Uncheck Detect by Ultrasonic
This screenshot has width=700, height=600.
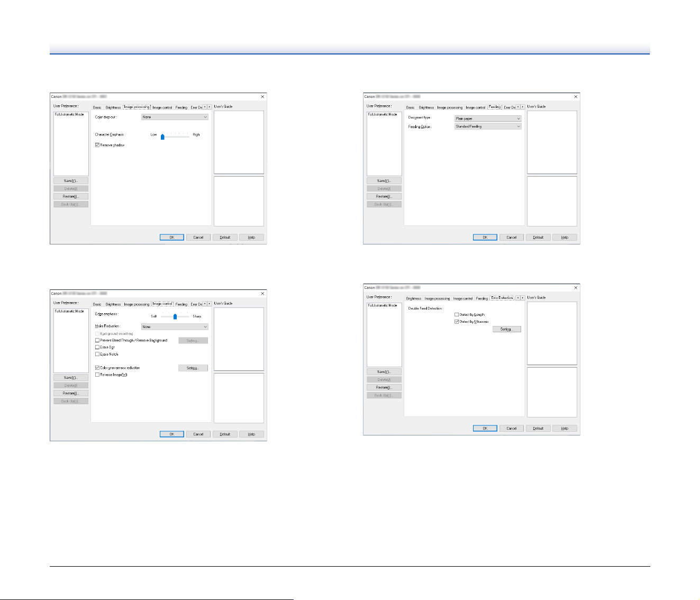pyautogui.click(x=457, y=322)
